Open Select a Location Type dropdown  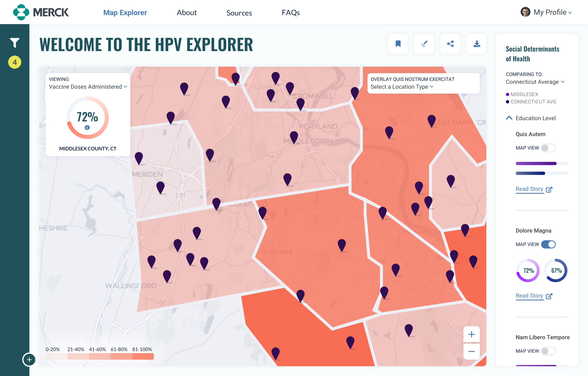click(x=402, y=87)
